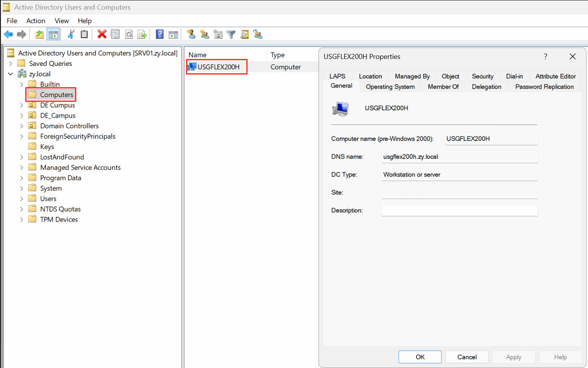
Task: Select the Keys container in the tree
Action: tap(47, 147)
